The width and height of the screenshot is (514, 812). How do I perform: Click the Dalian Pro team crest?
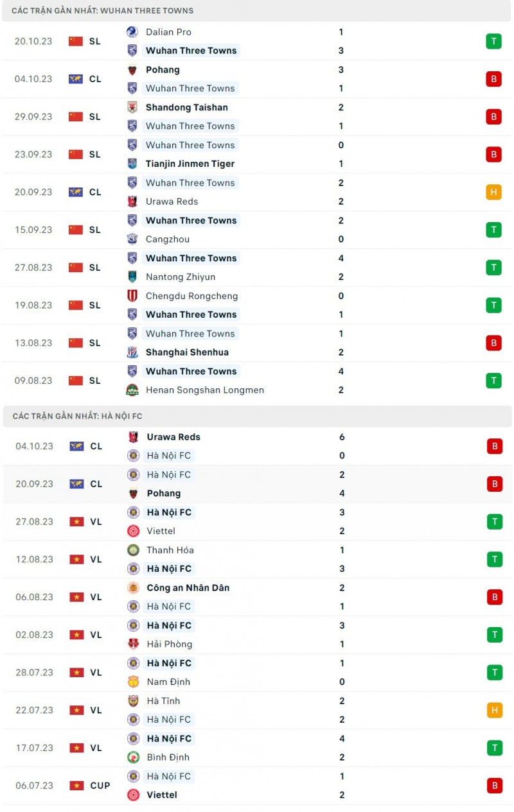tap(132, 32)
